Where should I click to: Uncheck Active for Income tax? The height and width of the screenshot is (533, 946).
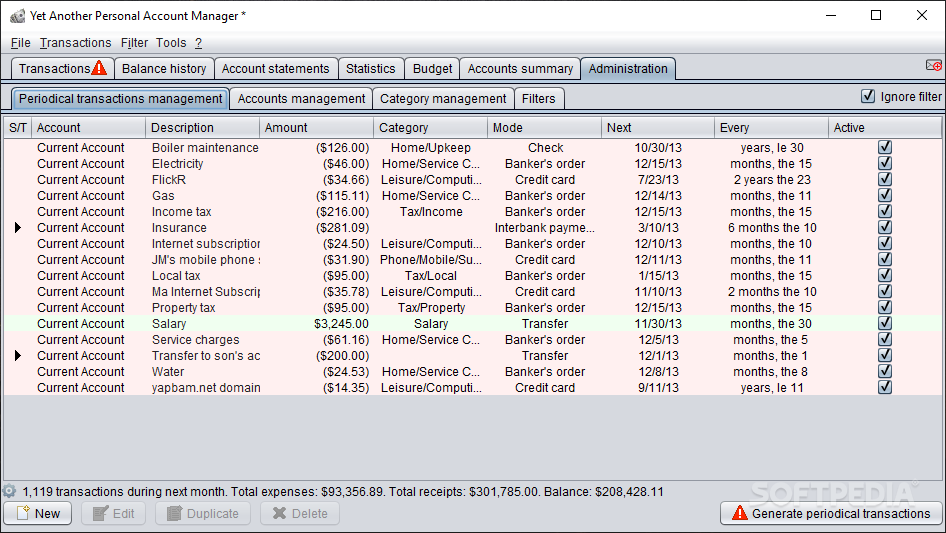884,211
